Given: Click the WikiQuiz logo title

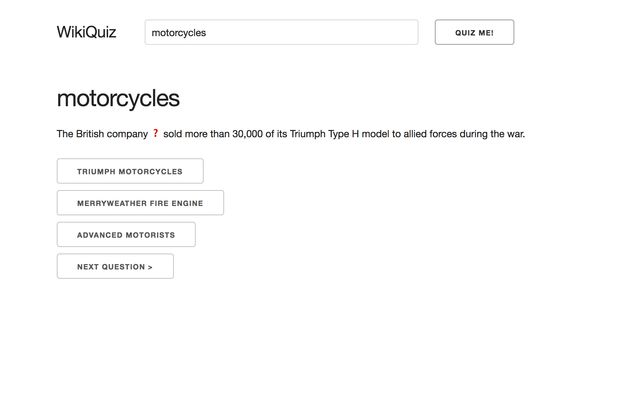Looking at the screenshot, I should pyautogui.click(x=86, y=32).
